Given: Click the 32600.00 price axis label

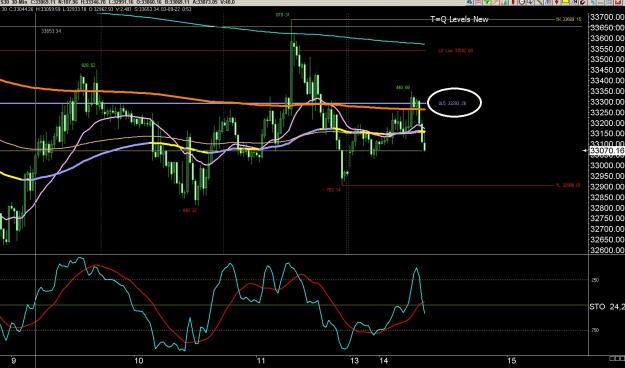Looking at the screenshot, I should (x=607, y=250).
